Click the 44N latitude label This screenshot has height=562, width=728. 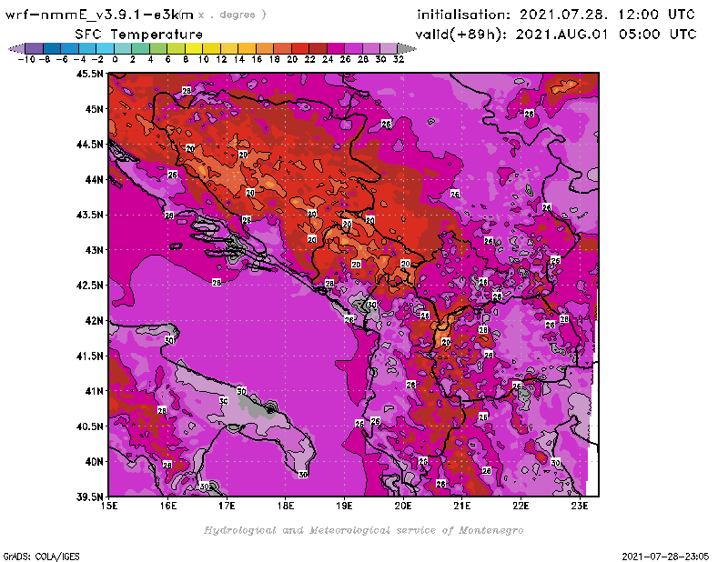pos(95,179)
